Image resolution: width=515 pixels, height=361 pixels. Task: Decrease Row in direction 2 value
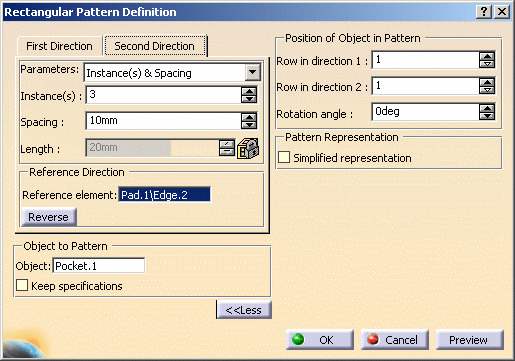tap(487, 90)
